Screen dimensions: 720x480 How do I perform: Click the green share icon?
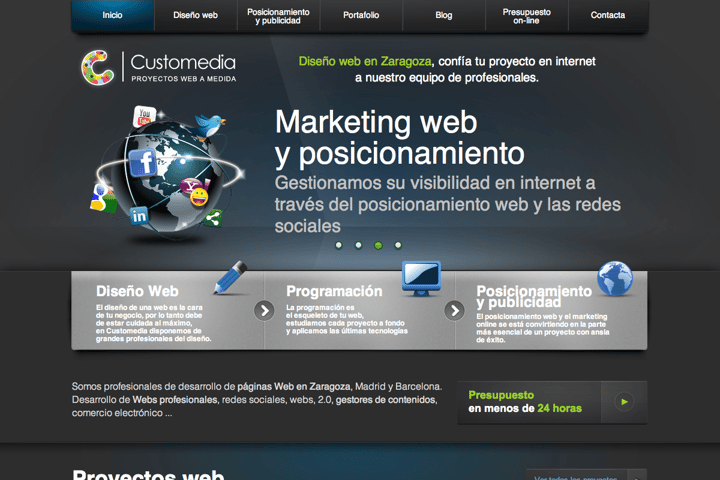213,218
